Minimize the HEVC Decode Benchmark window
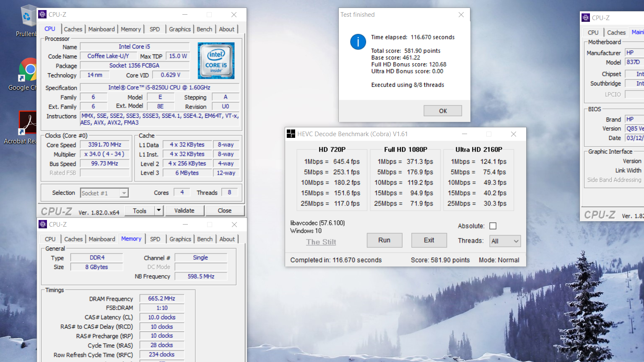644x362 pixels. (464, 134)
